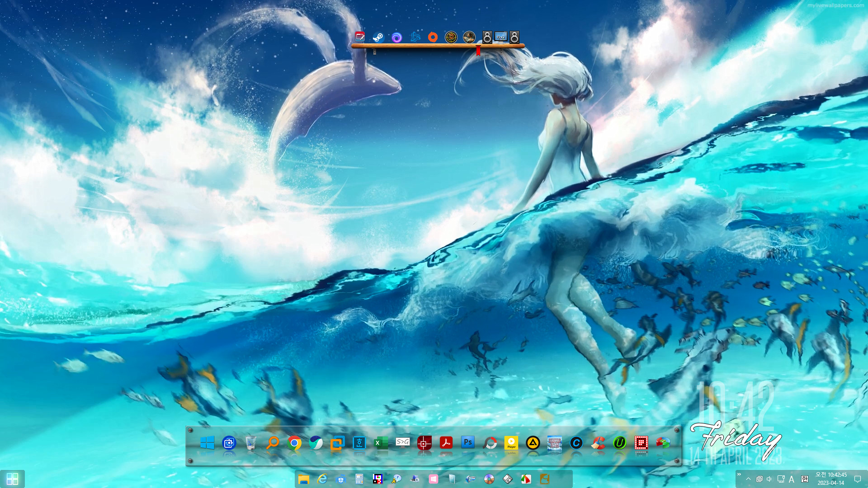Click the right speaker icon on the shelf
Screen dimensions: 868x488
point(514,37)
